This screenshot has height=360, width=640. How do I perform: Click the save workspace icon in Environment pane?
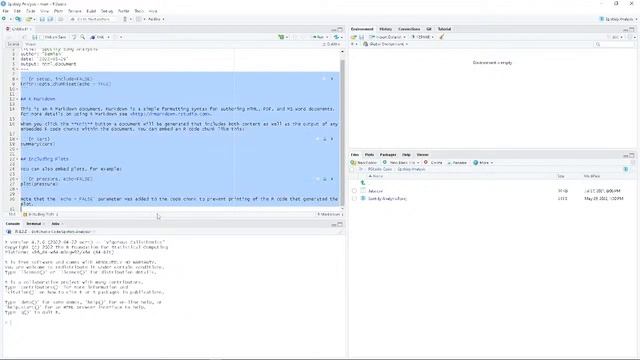coord(361,37)
